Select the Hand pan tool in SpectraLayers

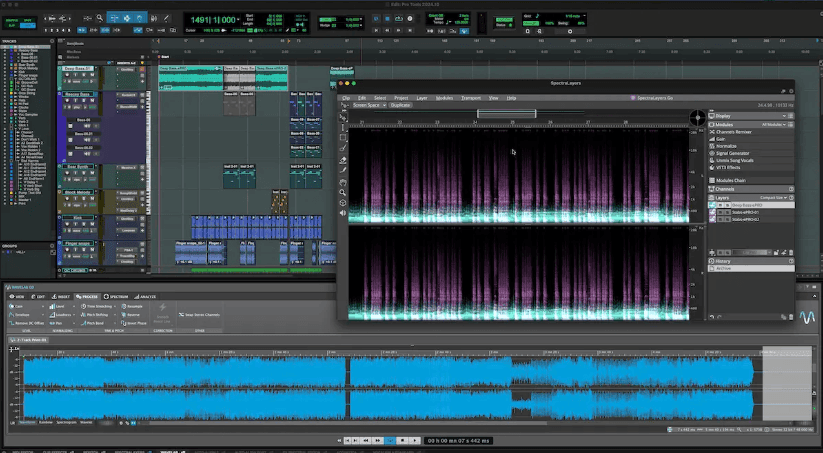[343, 181]
